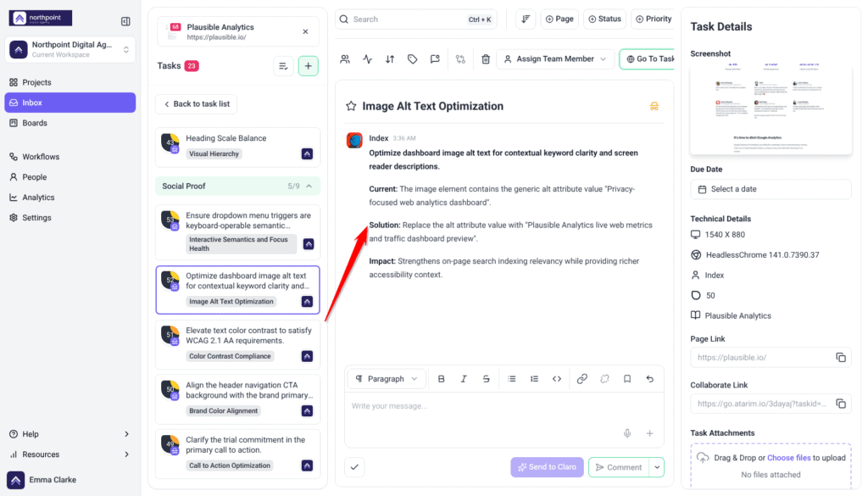This screenshot has width=868, height=496.
Task: Go to Projects in sidebar
Action: click(70, 82)
